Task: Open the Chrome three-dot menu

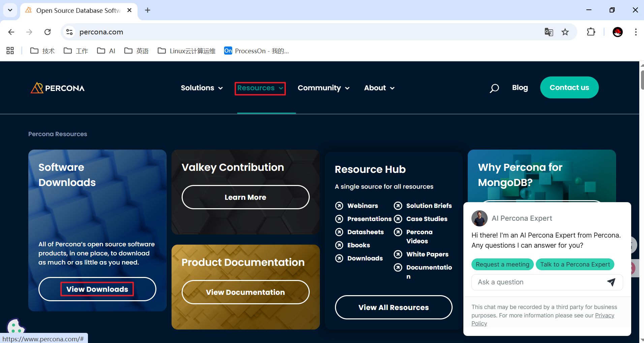Action: [636, 32]
